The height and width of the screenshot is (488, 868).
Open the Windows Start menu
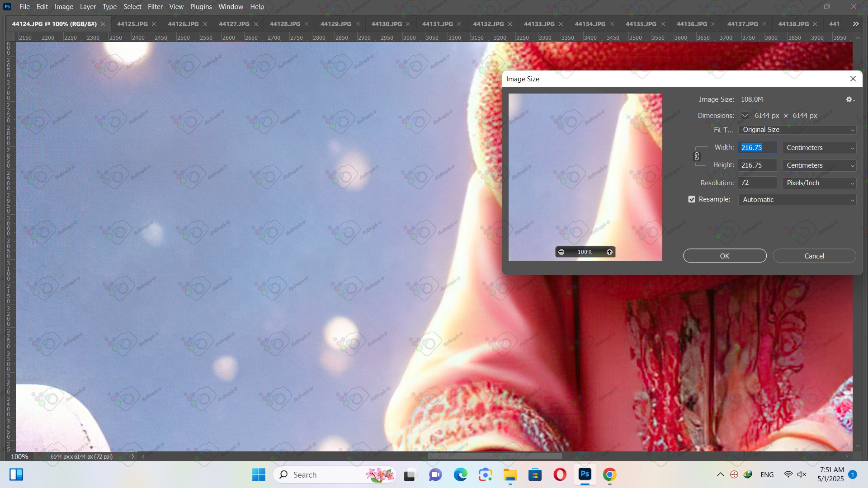click(x=259, y=475)
